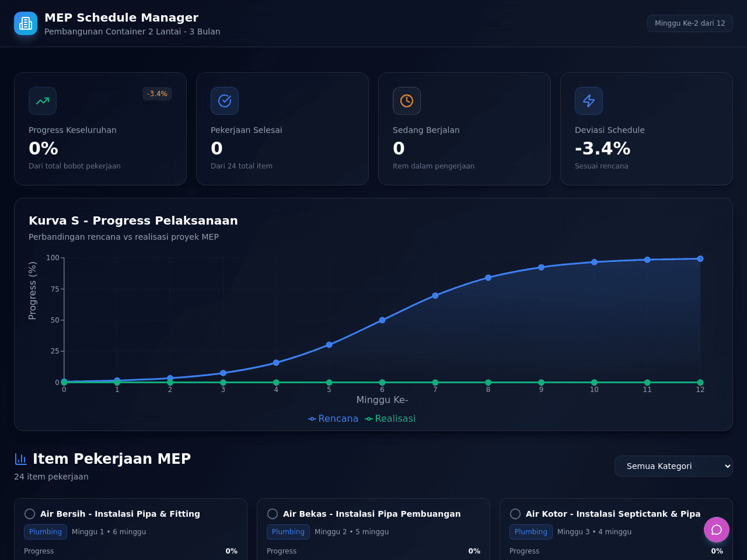Click 0% progress value on Air Bekas card
The height and width of the screenshot is (560, 747).
click(474, 551)
